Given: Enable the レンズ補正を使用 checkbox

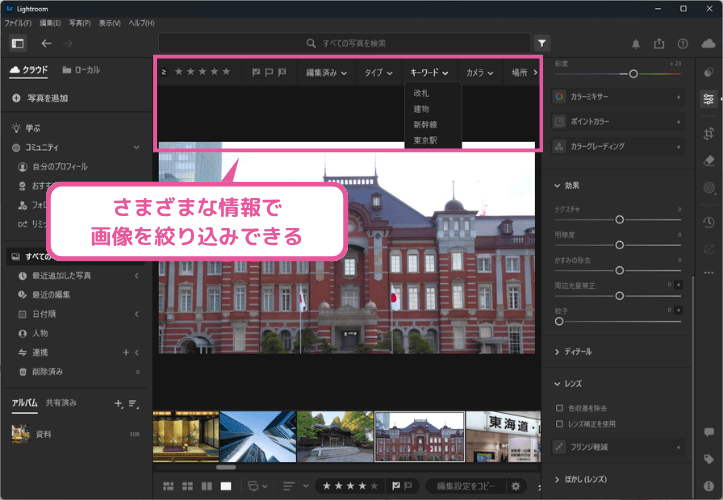Looking at the screenshot, I should coord(559,424).
